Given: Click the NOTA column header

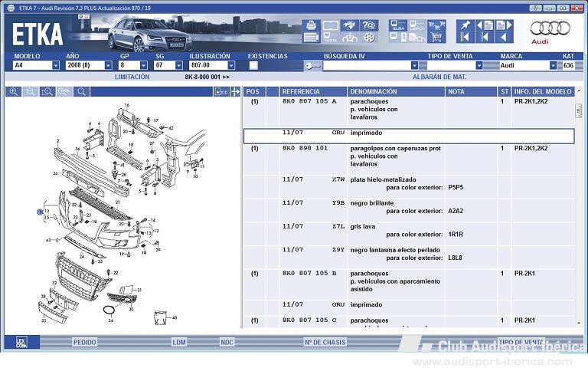Looking at the screenshot, I should [x=471, y=92].
